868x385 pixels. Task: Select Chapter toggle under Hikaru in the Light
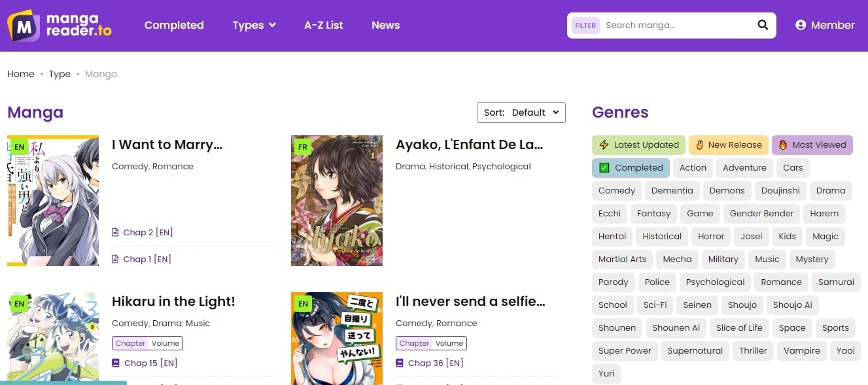(130, 343)
